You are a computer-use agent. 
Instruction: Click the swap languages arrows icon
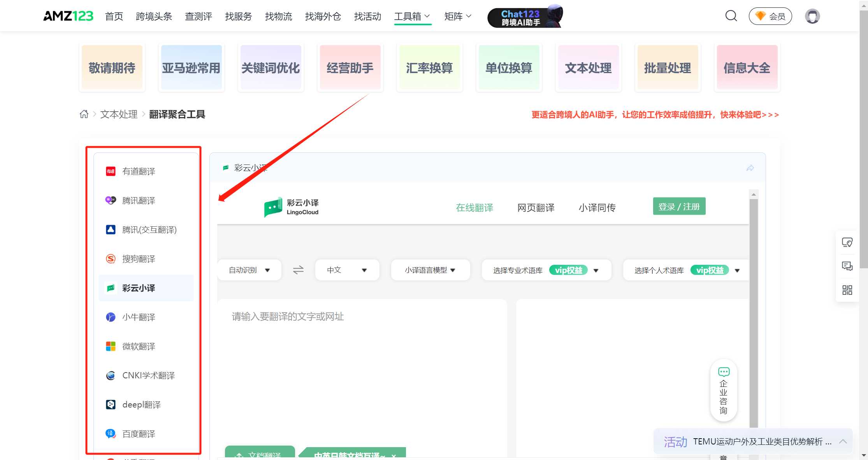tap(298, 270)
